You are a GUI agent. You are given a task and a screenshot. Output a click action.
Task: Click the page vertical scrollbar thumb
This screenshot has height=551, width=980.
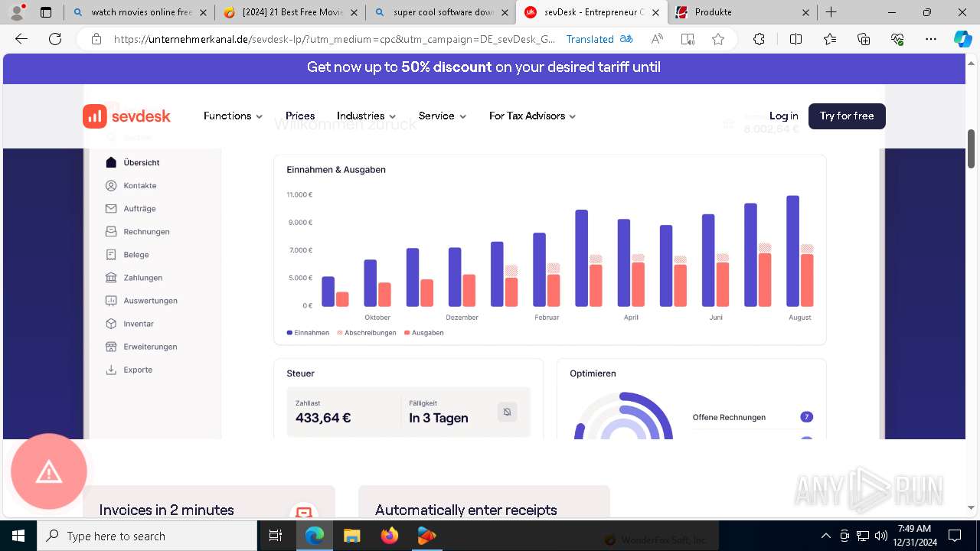click(x=972, y=148)
